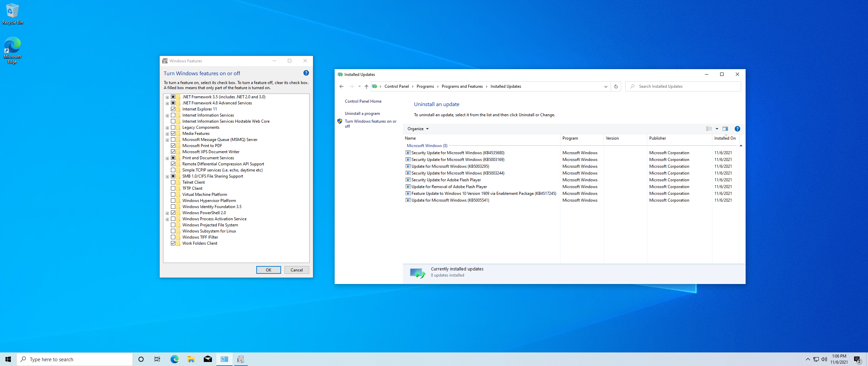Image resolution: width=868 pixels, height=366 pixels.
Task: Open the Recycle Bin desktop icon
Action: 12,14
